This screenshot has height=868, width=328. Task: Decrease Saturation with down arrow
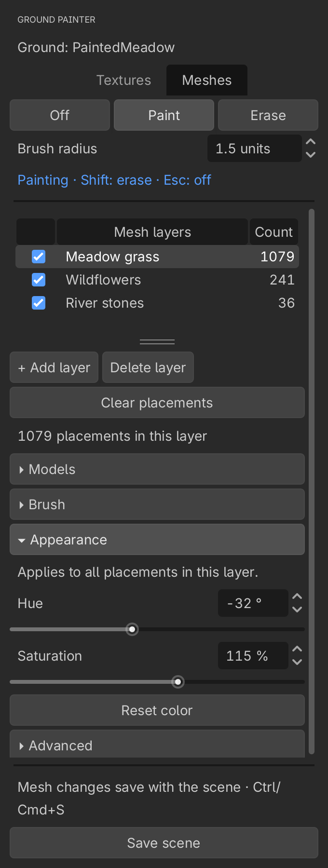tap(297, 662)
